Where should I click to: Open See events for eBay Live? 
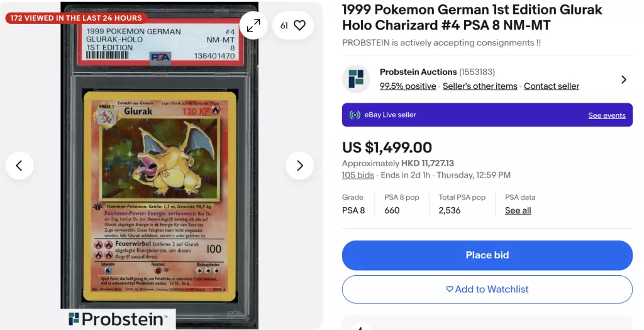coord(607,115)
